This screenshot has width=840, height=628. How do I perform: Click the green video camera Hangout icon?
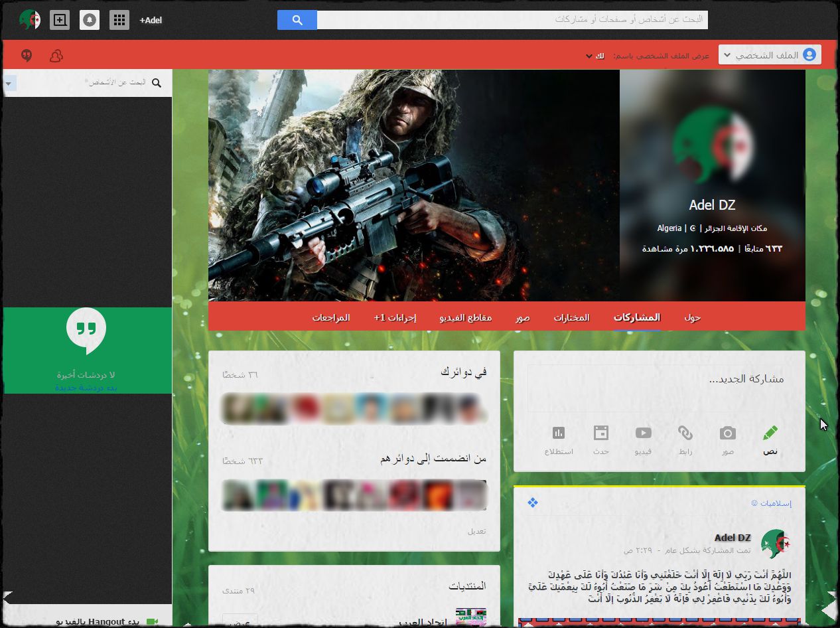coord(152,622)
